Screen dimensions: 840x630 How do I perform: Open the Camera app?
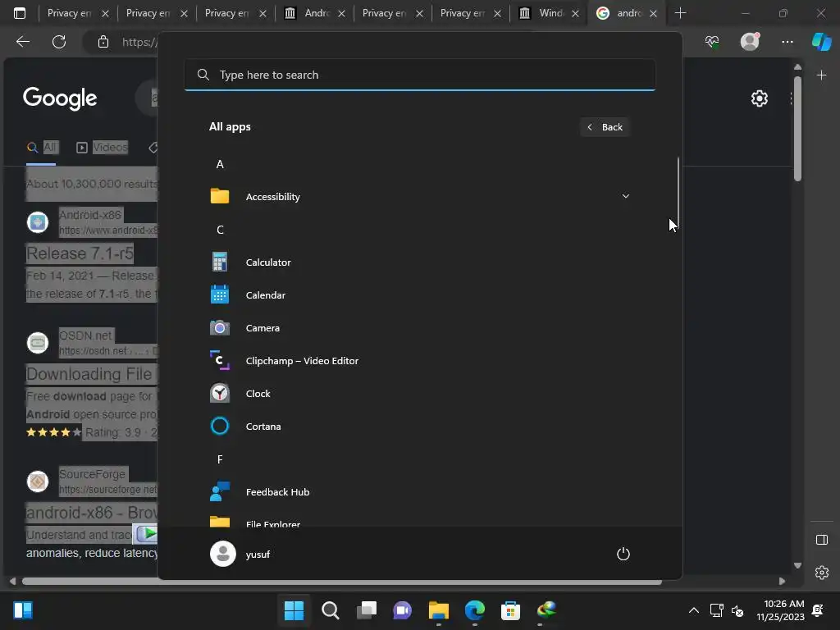pyautogui.click(x=419, y=328)
